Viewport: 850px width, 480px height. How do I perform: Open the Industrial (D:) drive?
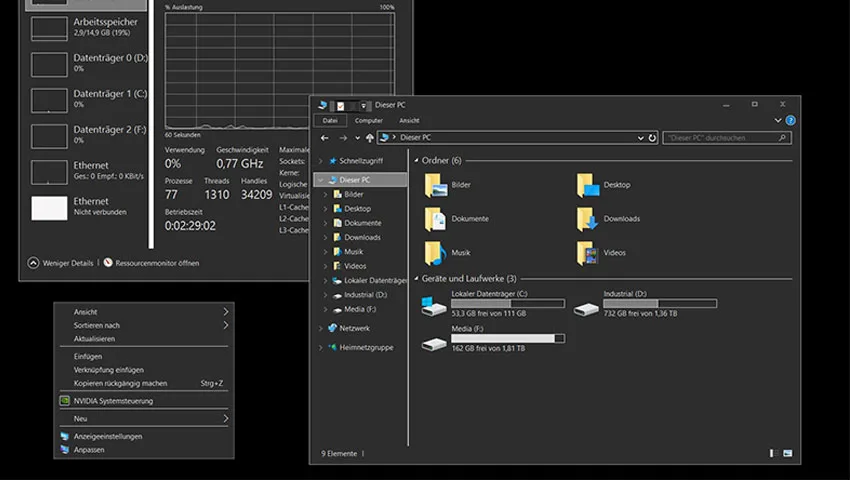coord(645,304)
